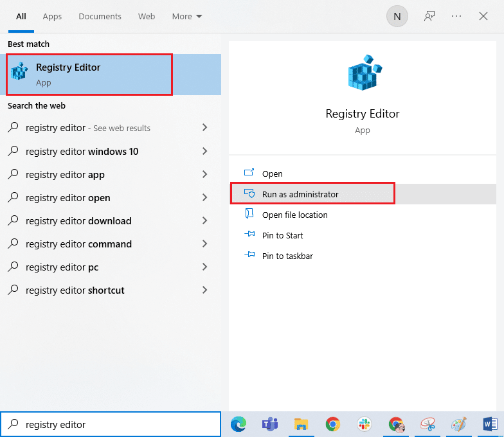Choose Open file location
This screenshot has width=504, height=437.
363,215
